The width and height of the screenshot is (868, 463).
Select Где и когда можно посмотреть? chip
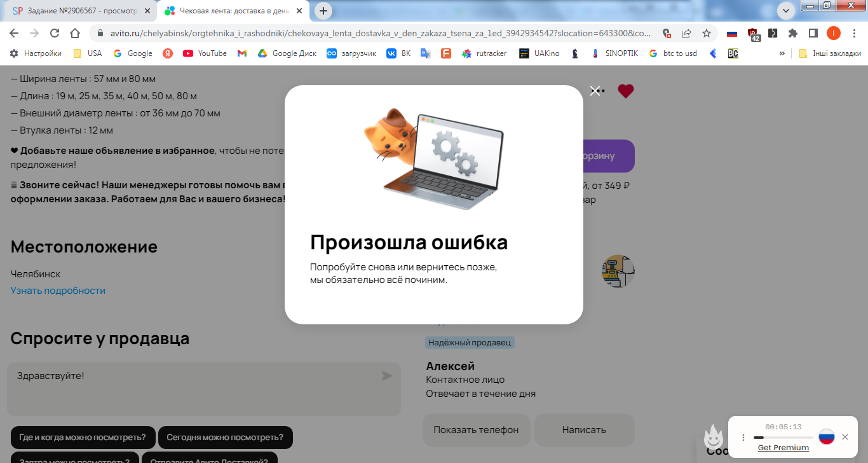point(83,438)
